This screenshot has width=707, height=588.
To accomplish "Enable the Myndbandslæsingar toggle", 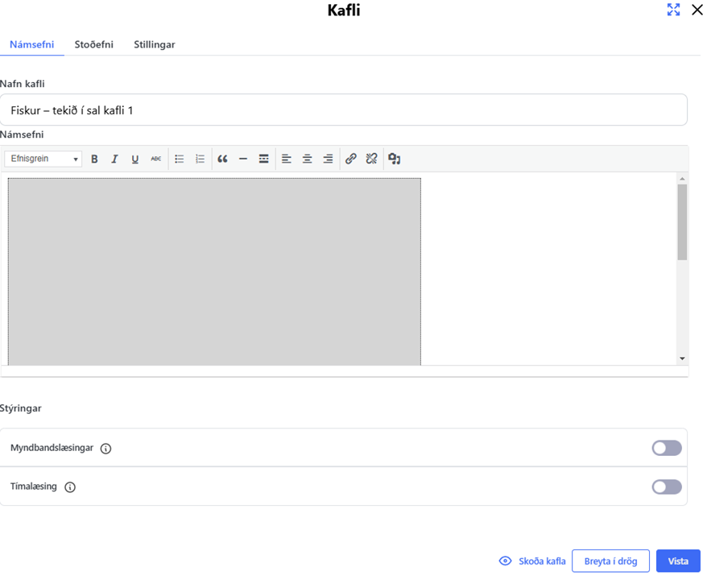I will point(666,448).
